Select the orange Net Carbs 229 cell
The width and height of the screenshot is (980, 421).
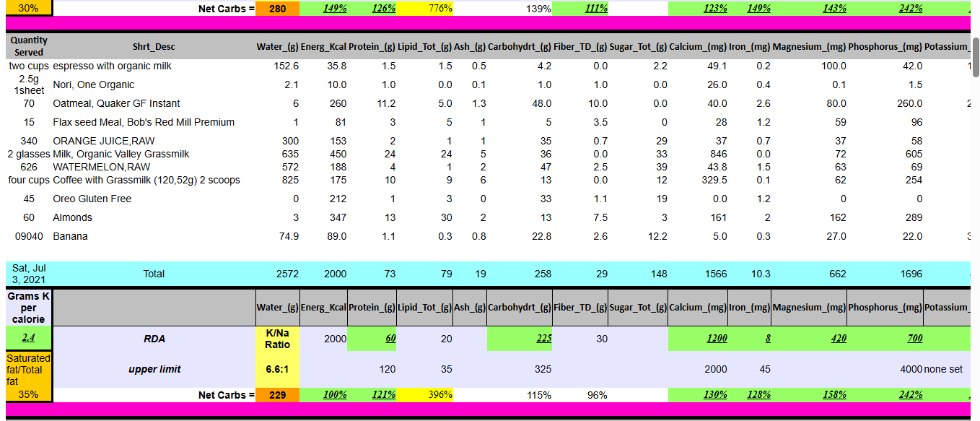(x=277, y=395)
